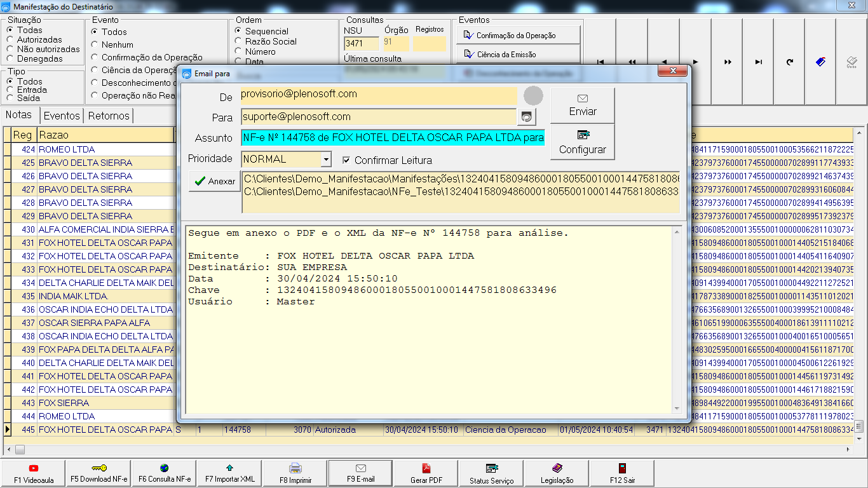Image resolution: width=868 pixels, height=488 pixels.
Task: Toggle the Confirmar Leitura checkbox
Action: pyautogui.click(x=346, y=160)
